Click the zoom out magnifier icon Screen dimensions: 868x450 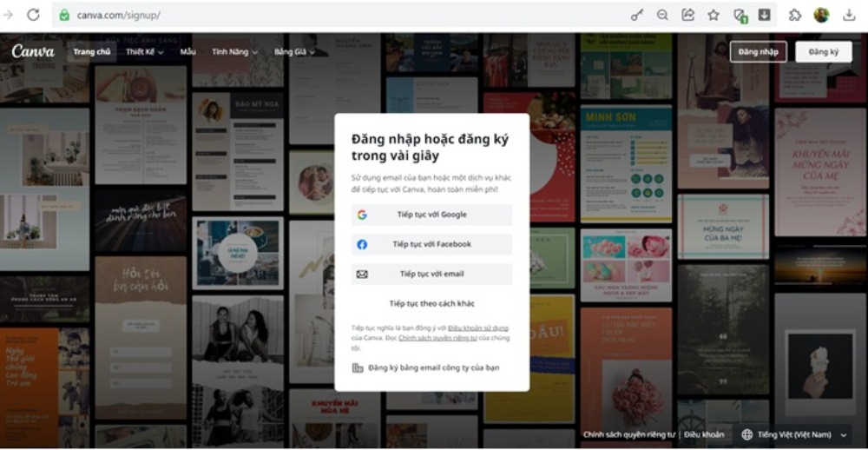(x=662, y=16)
